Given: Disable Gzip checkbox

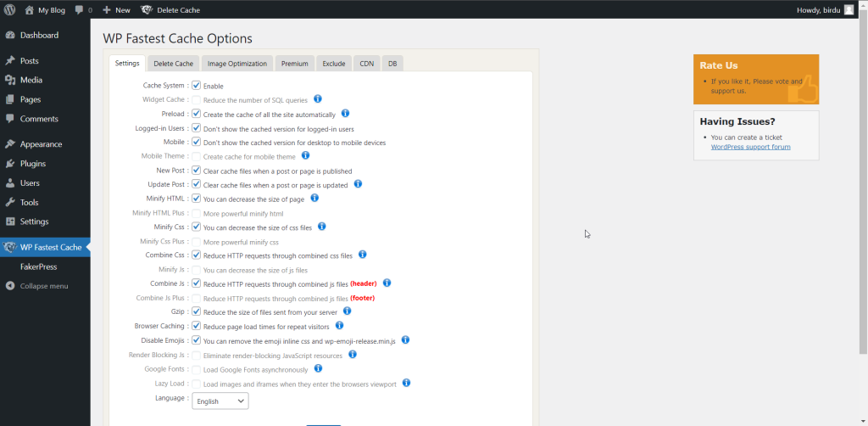Looking at the screenshot, I should coord(196,312).
